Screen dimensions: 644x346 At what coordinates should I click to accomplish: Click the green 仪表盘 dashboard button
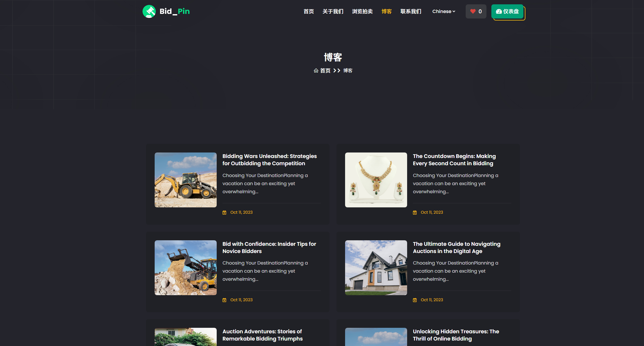508,11
